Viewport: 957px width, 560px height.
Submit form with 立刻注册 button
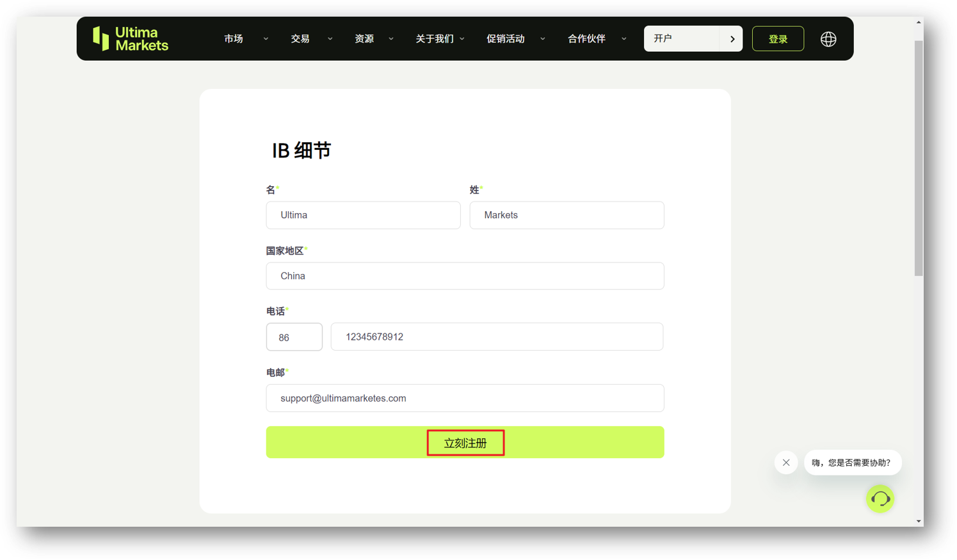(x=465, y=442)
